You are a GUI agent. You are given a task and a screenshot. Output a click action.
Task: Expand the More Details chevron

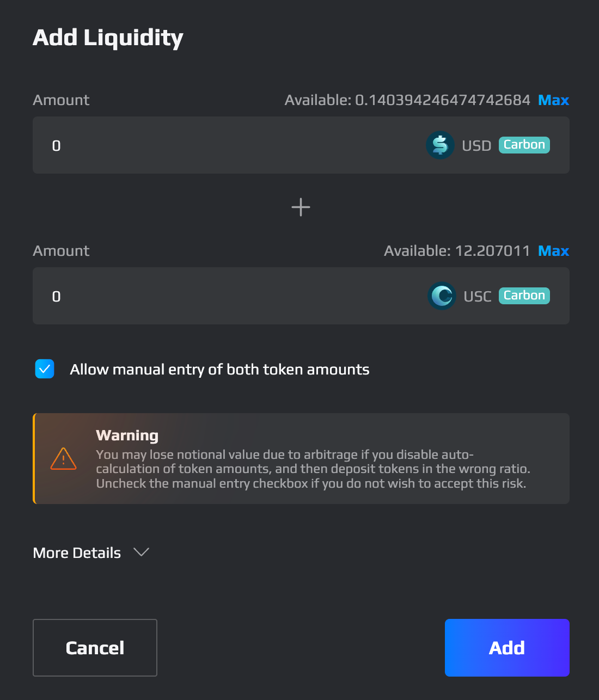click(142, 552)
